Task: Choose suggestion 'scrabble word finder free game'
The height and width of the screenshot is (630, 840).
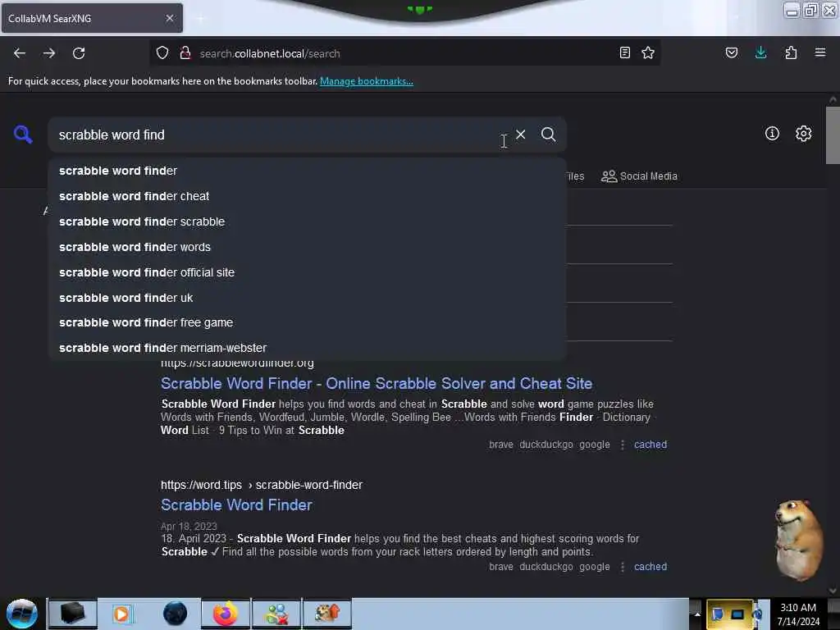Action: point(308,322)
